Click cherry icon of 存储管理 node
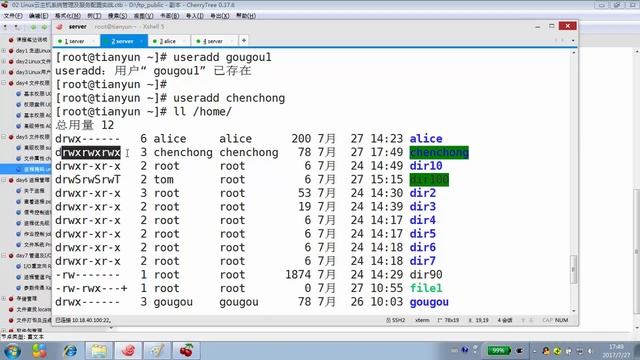This screenshot has width=640, height=360. 11,299
